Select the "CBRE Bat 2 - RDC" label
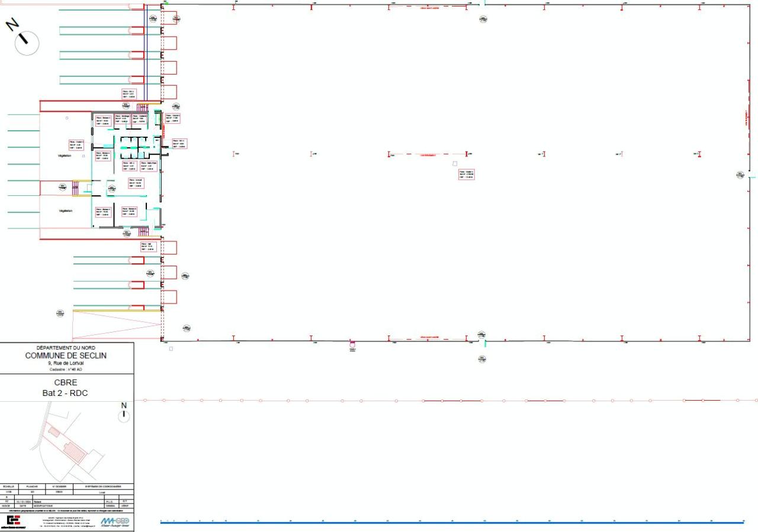 pos(66,388)
